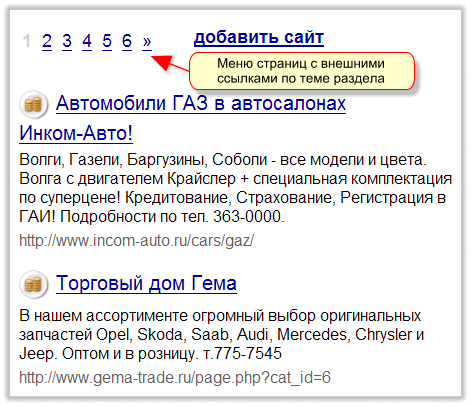Open page 3 of the links list
471x406 pixels.
[x=67, y=41]
